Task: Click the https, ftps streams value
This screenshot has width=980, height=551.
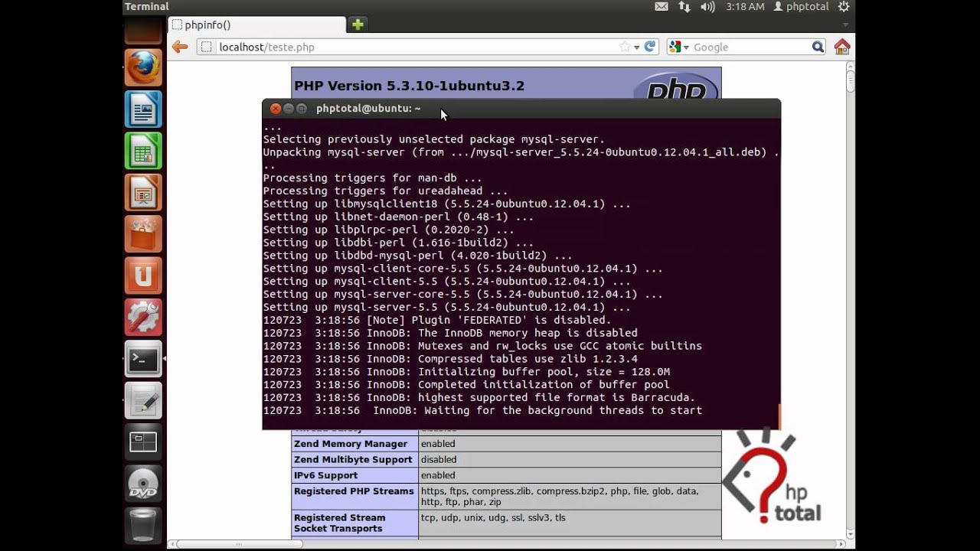Action: pyautogui.click(x=559, y=497)
